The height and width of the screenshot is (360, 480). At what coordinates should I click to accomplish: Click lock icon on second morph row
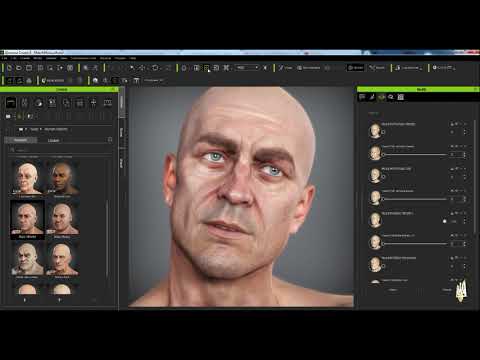pos(452,146)
